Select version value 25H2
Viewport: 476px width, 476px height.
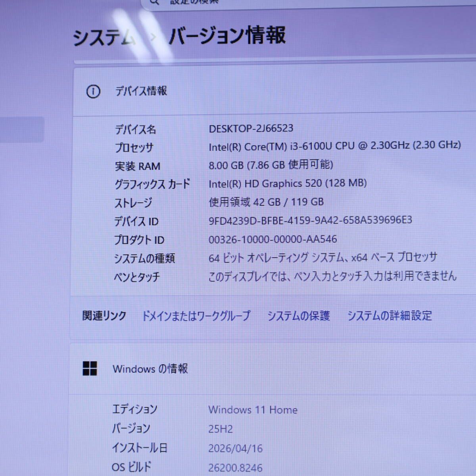point(221,429)
